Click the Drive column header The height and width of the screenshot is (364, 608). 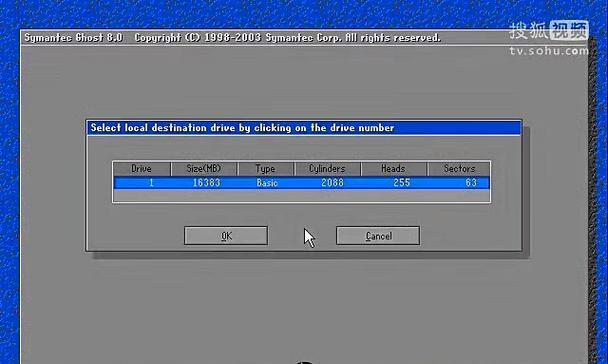point(142,169)
